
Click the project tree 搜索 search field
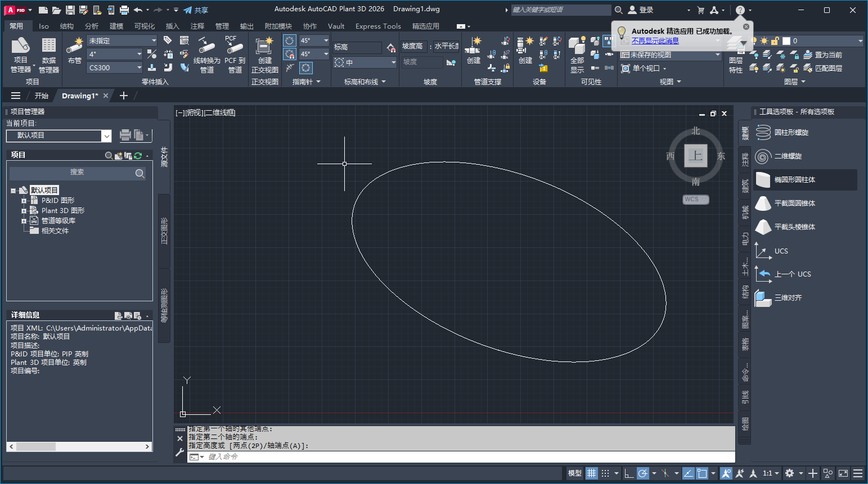coord(77,173)
